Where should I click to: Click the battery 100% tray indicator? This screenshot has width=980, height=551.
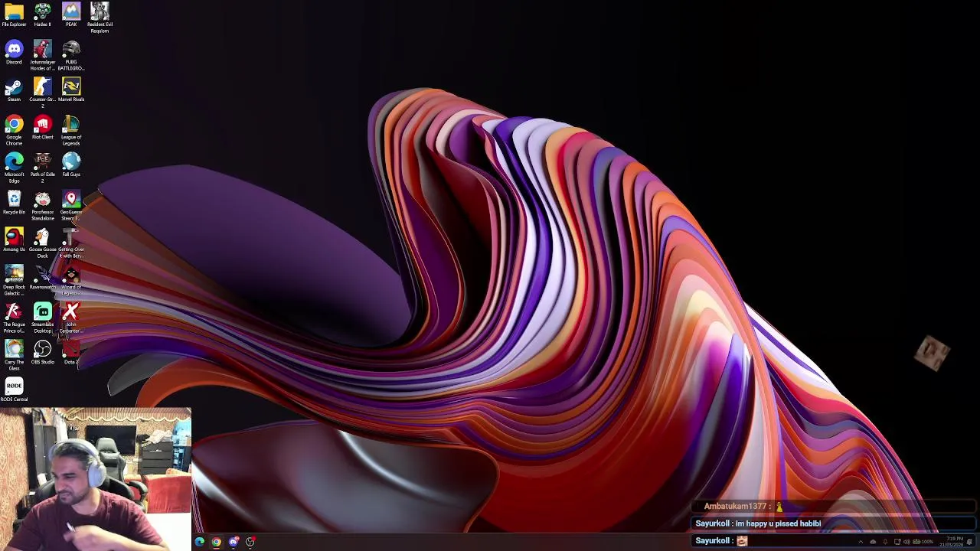[923, 542]
